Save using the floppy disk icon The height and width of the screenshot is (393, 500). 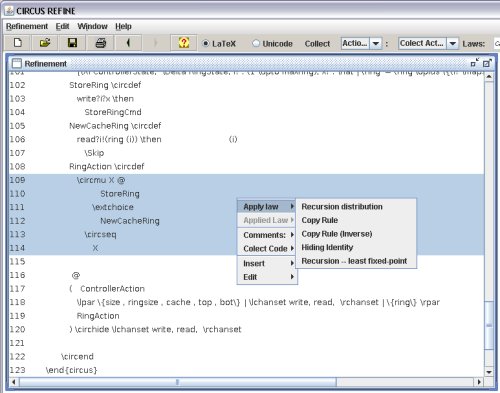point(72,43)
